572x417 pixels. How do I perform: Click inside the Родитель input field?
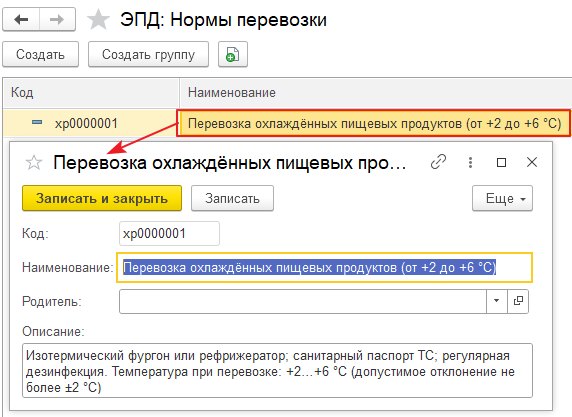click(303, 301)
